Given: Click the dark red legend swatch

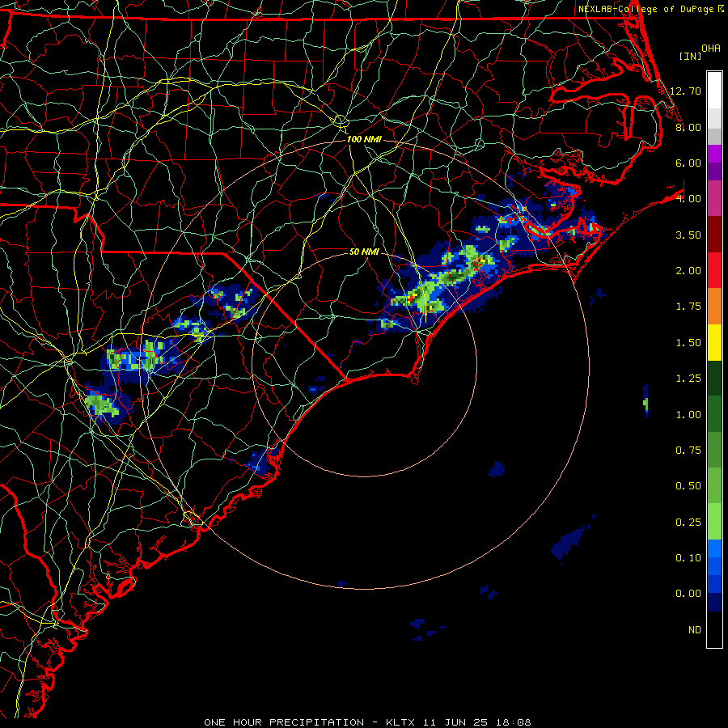Looking at the screenshot, I should tap(714, 235).
